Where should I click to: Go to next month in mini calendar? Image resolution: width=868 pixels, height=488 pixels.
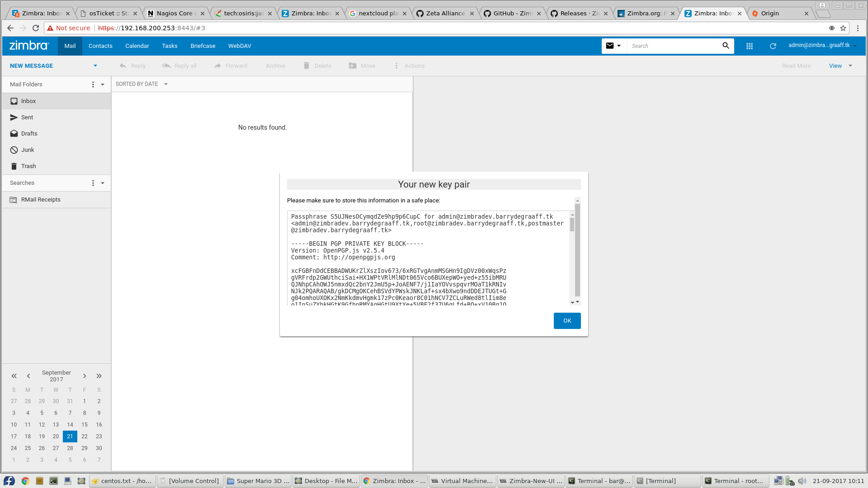tap(85, 376)
